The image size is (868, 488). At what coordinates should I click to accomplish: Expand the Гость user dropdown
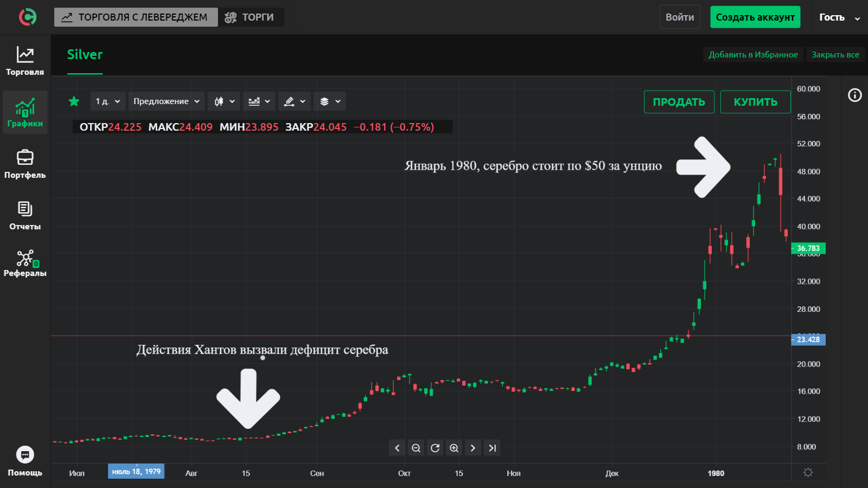[839, 17]
